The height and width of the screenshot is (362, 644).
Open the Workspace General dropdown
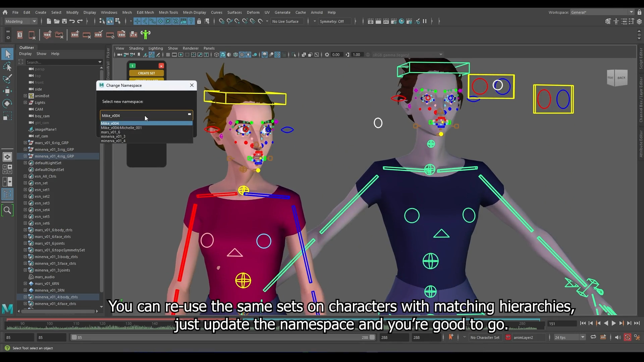602,12
